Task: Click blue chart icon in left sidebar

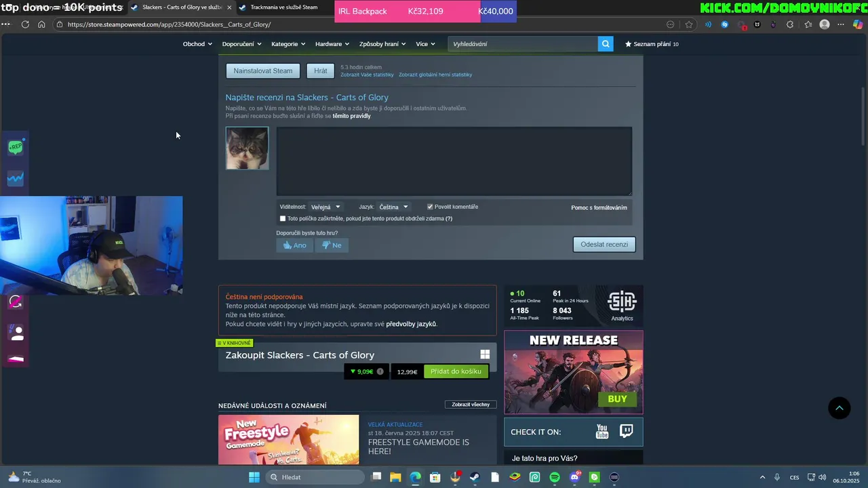Action: [16, 178]
